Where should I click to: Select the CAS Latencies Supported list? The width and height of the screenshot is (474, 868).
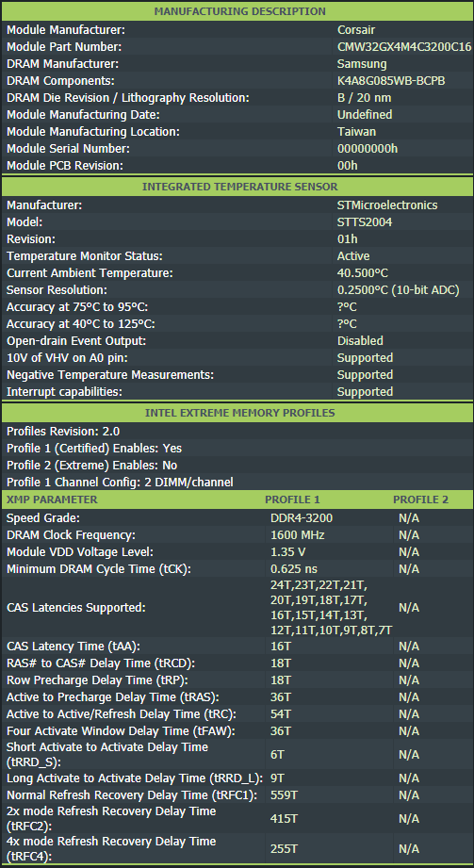click(332, 607)
